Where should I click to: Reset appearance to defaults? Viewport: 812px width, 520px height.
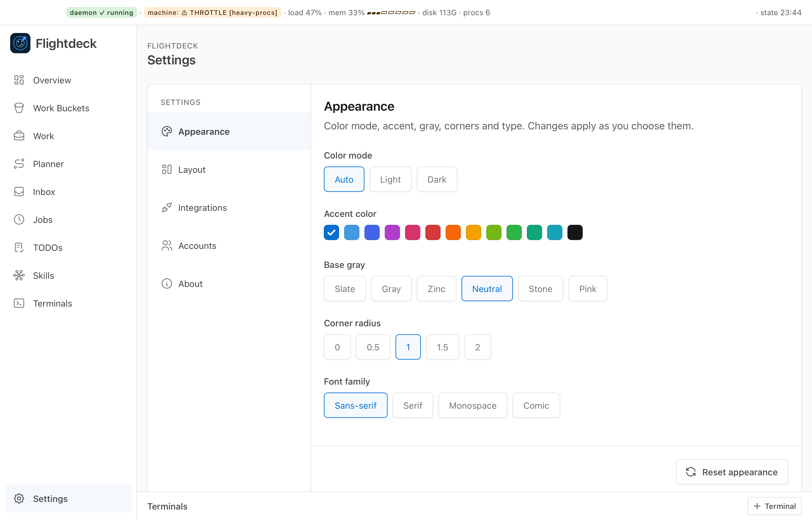[732, 472]
